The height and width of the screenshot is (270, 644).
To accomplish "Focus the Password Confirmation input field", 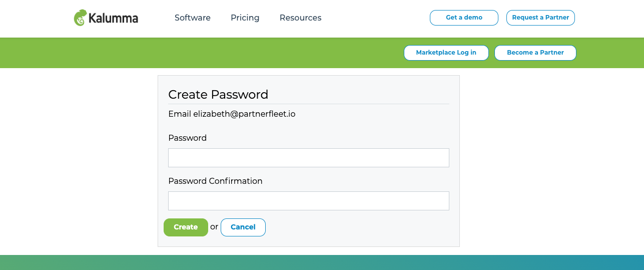I will (x=309, y=201).
